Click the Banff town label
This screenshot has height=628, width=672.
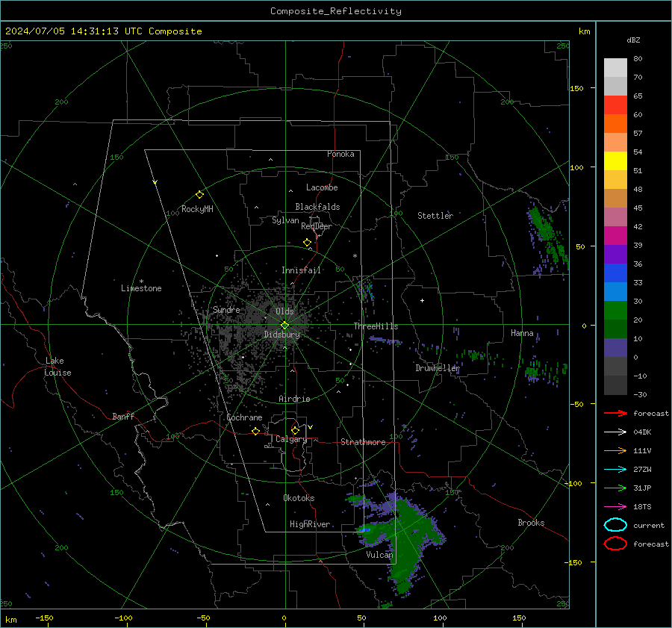pos(123,417)
